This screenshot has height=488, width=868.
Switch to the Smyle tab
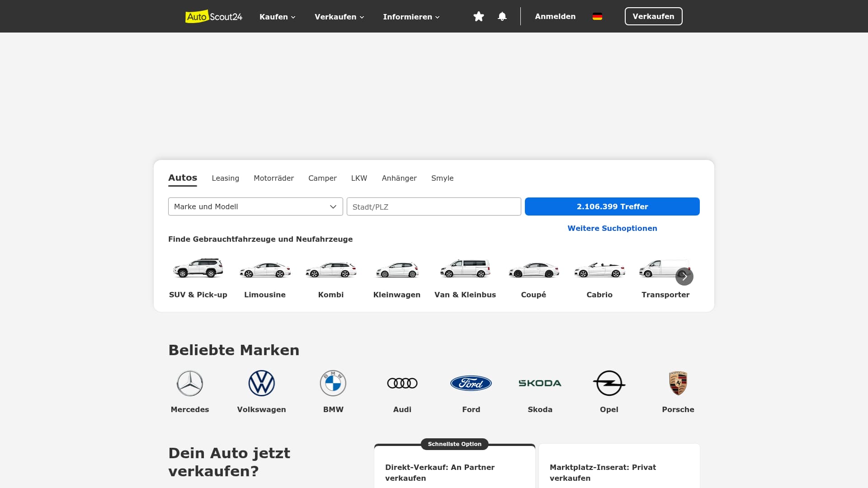tap(442, 178)
